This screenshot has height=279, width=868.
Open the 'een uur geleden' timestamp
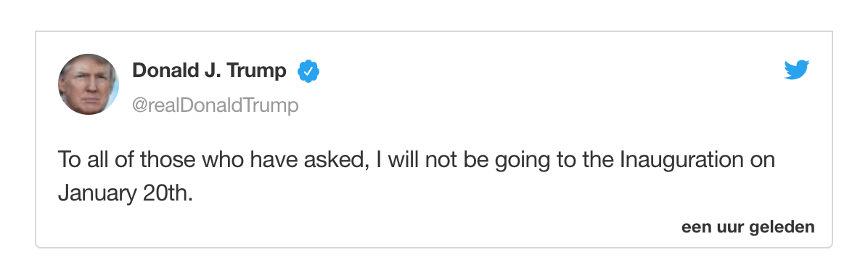pyautogui.click(x=748, y=227)
